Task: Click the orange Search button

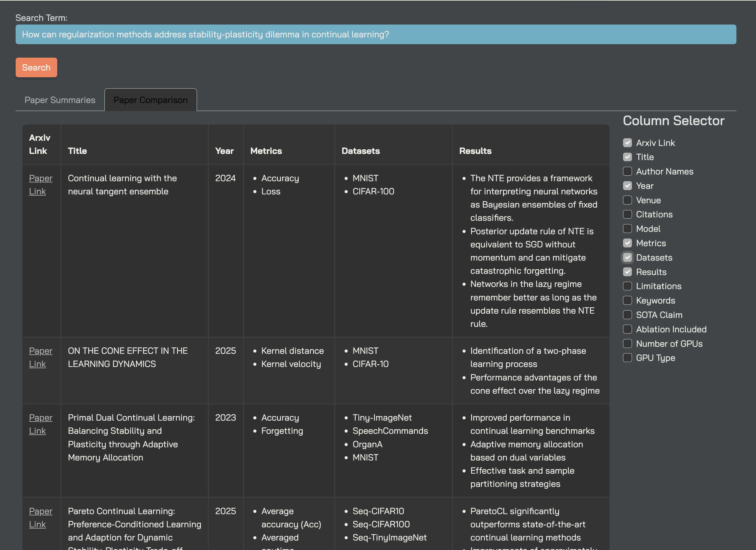Action: [36, 67]
